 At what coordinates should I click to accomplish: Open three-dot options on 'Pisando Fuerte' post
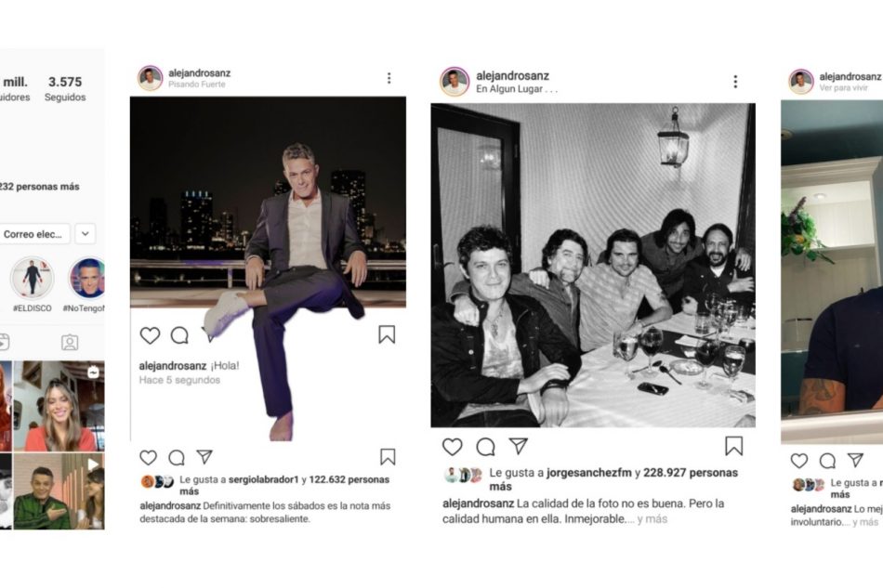(389, 78)
